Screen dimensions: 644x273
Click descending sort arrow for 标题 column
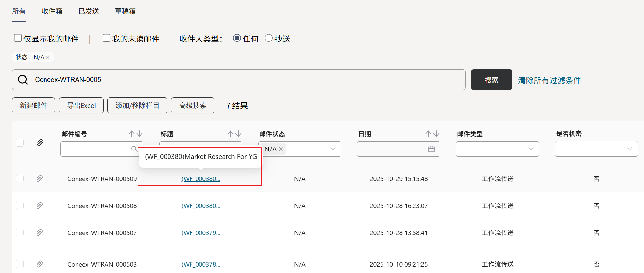(238, 134)
